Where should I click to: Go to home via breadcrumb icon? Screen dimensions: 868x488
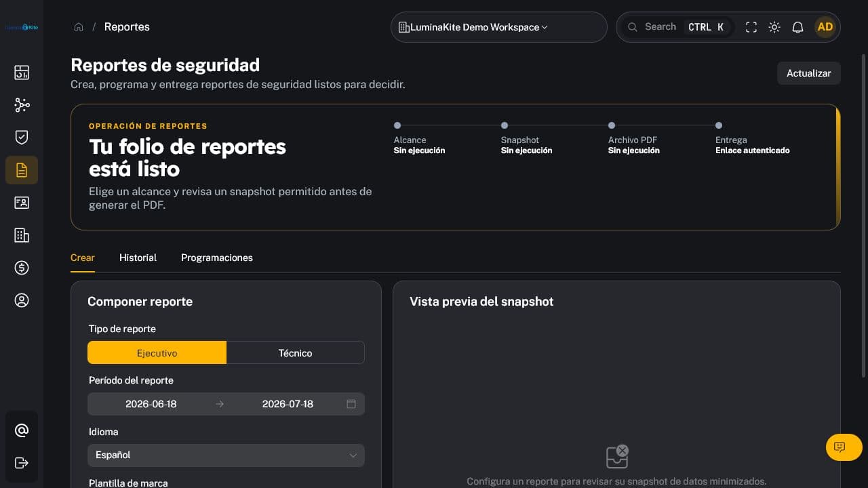79,27
